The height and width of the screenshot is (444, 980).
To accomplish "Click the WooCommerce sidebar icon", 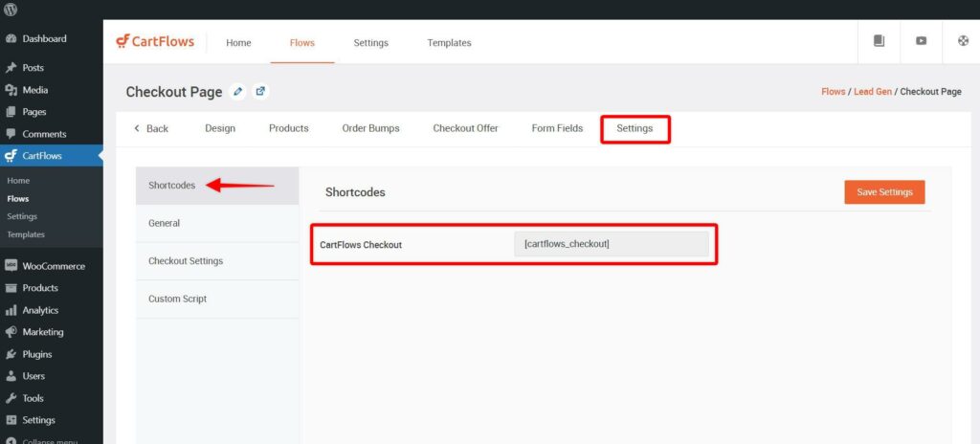I will click(x=11, y=266).
